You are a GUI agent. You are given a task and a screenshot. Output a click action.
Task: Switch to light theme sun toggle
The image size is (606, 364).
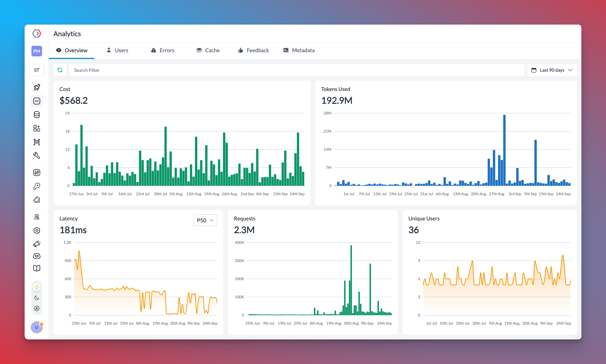point(37,287)
